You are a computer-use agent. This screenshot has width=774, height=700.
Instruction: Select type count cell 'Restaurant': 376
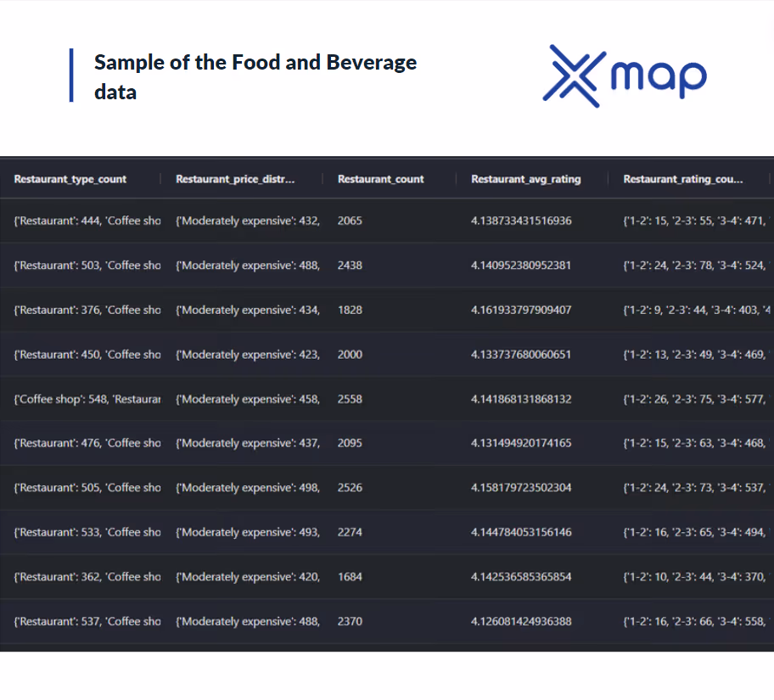pos(87,310)
